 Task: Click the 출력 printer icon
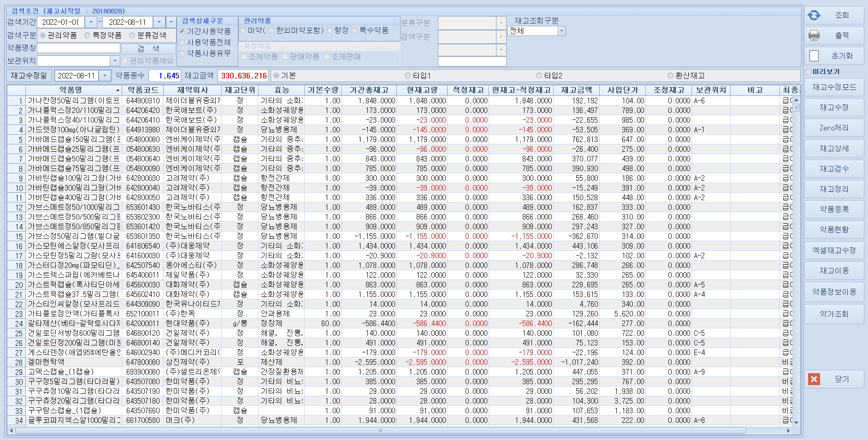[x=814, y=36]
